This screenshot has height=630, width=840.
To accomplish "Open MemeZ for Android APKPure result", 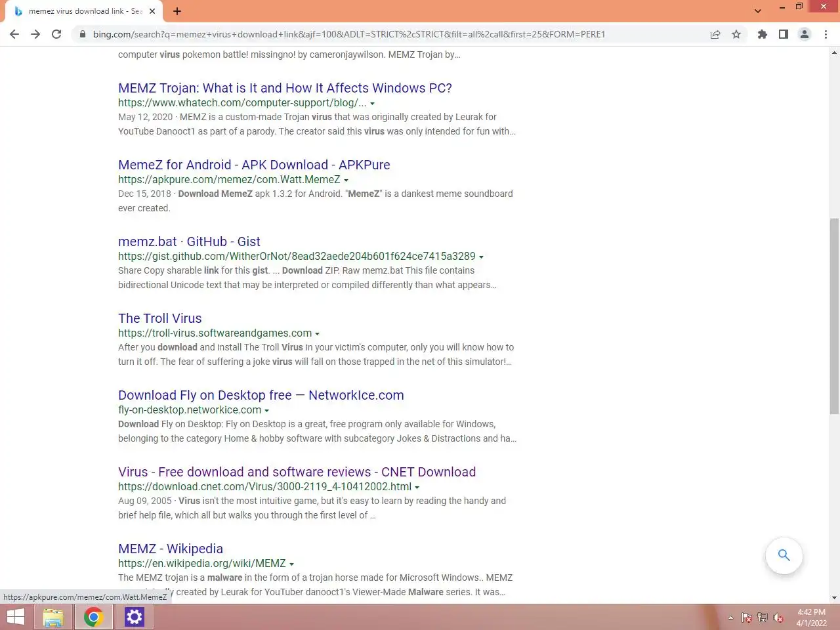I will click(x=254, y=165).
